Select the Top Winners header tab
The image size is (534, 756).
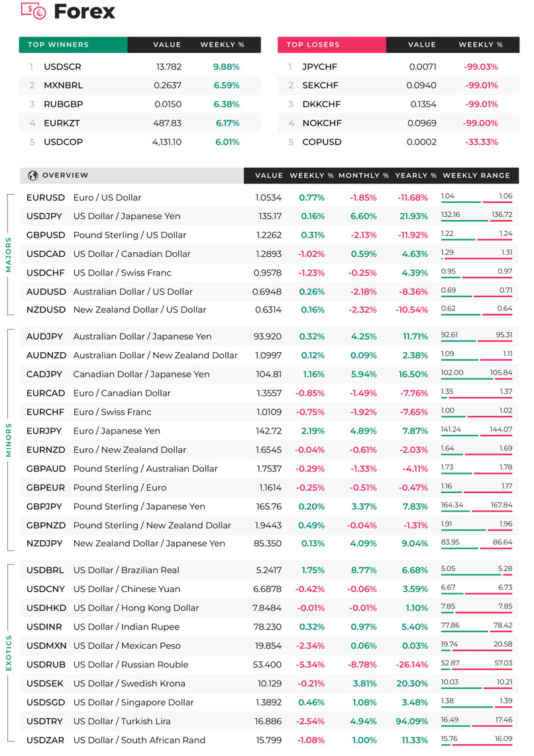[x=74, y=45]
